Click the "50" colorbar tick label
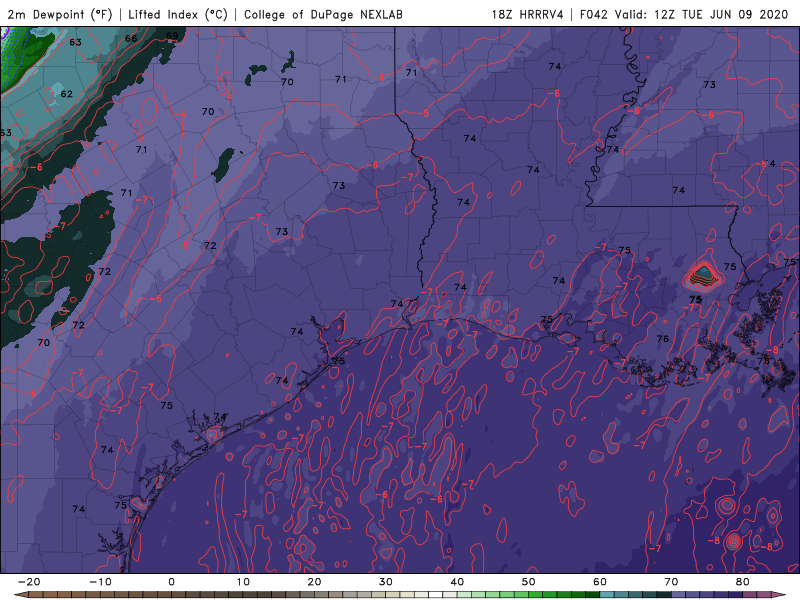Image resolution: width=800 pixels, height=600 pixels. [529, 582]
